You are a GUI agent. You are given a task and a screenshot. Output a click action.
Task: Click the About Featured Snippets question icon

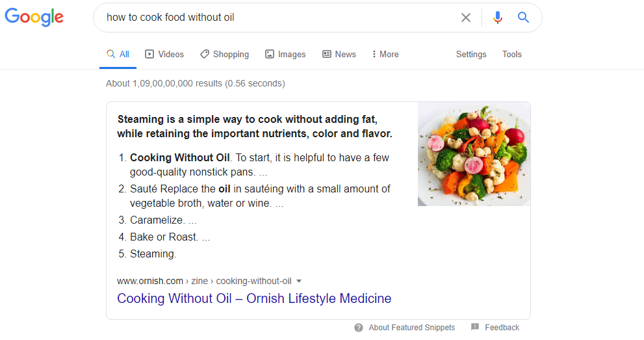[x=359, y=328]
